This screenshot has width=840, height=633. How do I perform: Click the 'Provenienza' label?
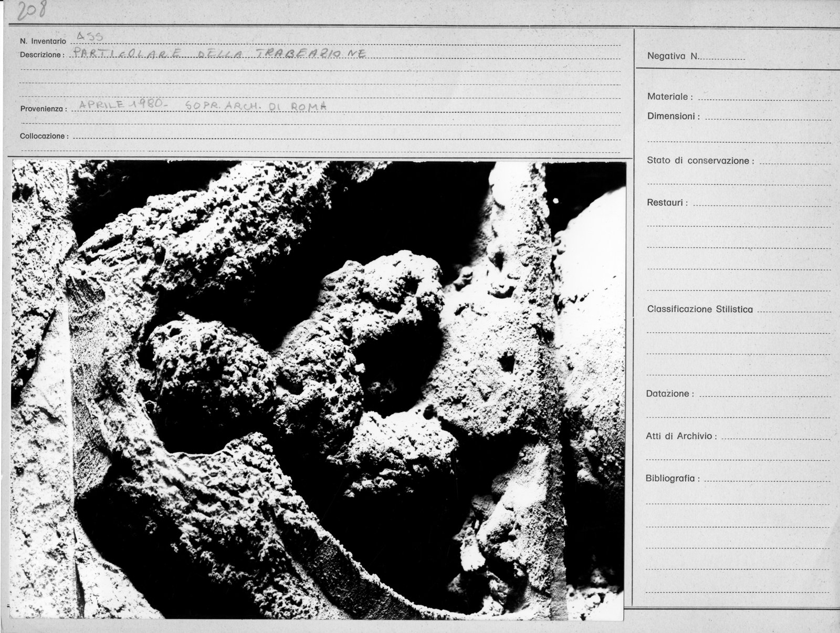point(44,109)
